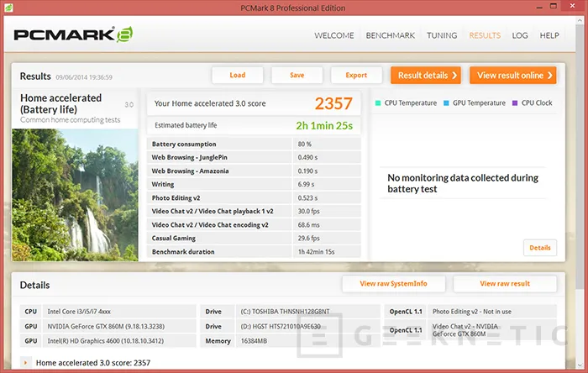The height and width of the screenshot is (373, 588).
Task: Click View raw SystemInfo
Action: tap(394, 284)
